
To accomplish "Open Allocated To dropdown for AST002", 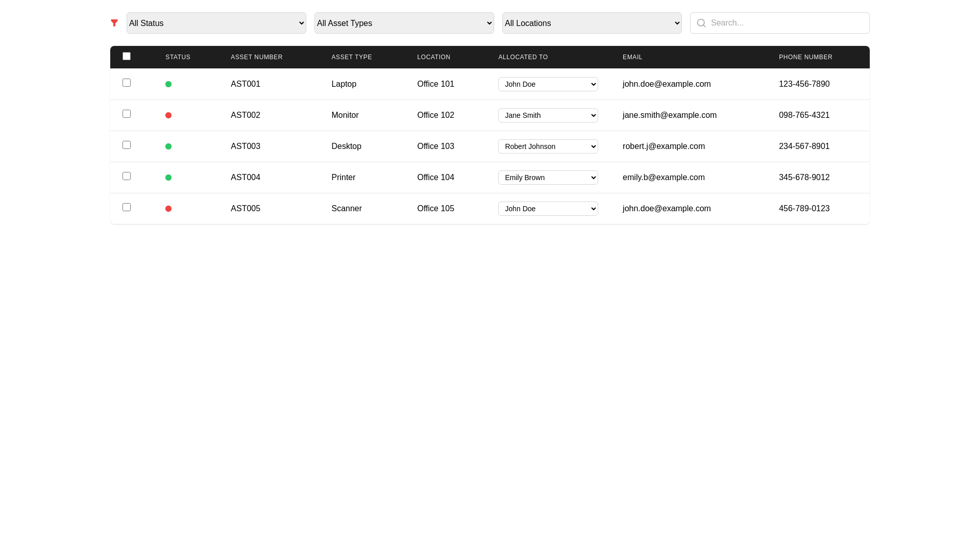I will [548, 115].
